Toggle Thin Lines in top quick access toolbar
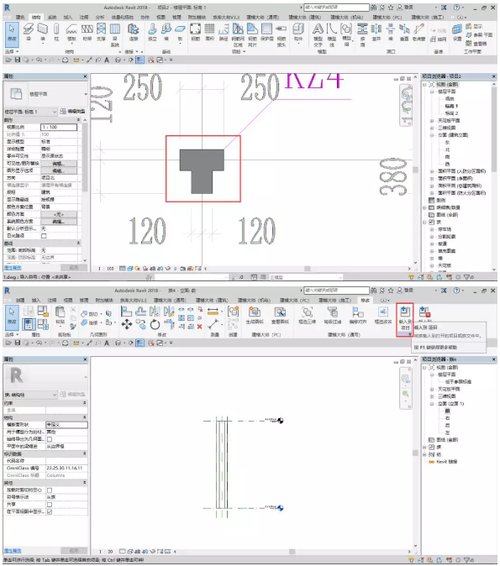 click(140, 60)
